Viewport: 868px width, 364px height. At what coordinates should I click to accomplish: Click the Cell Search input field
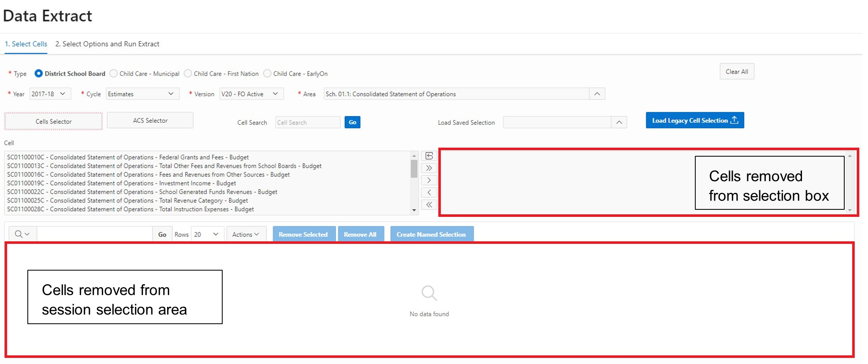308,122
